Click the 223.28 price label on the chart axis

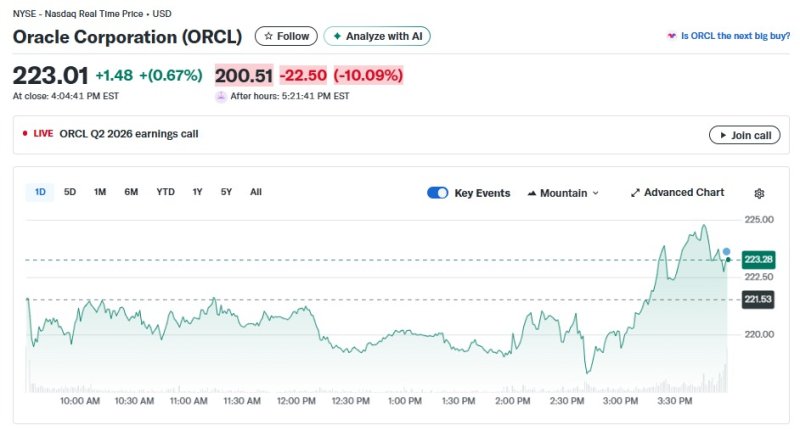pyautogui.click(x=760, y=260)
